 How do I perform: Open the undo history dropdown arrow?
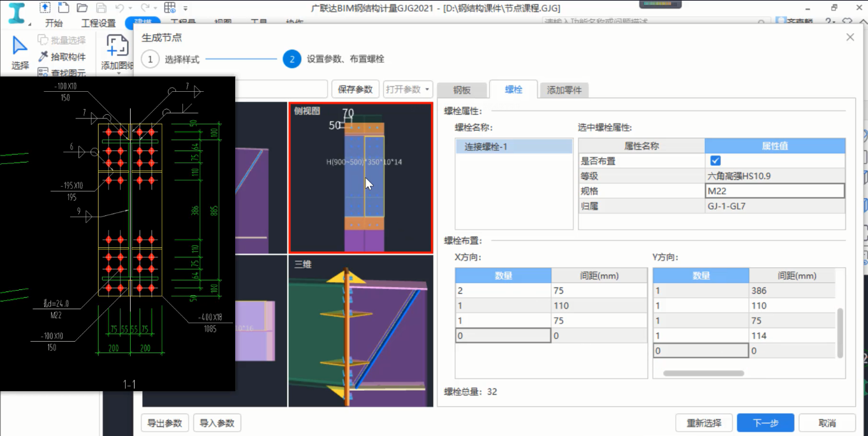(x=130, y=8)
